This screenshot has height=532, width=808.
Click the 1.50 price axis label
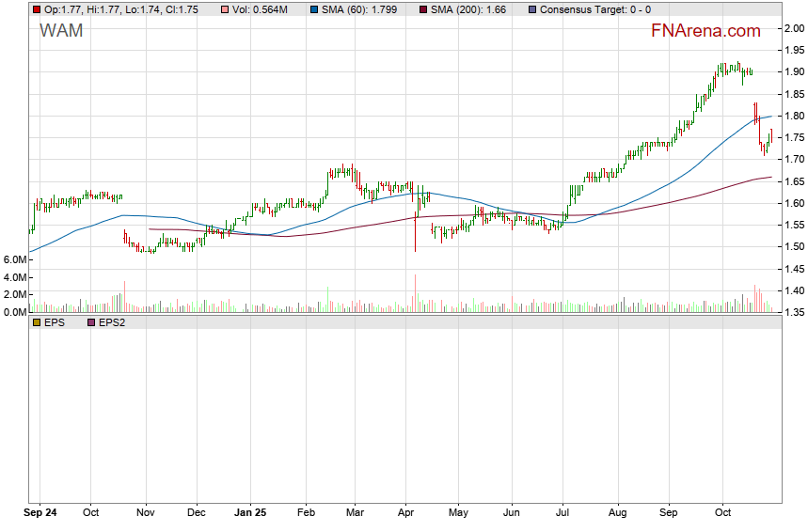[x=795, y=247]
